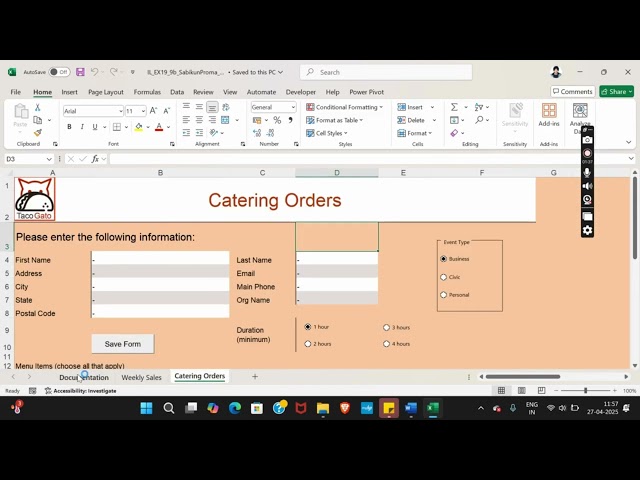Click the Windows Start button

[147, 408]
